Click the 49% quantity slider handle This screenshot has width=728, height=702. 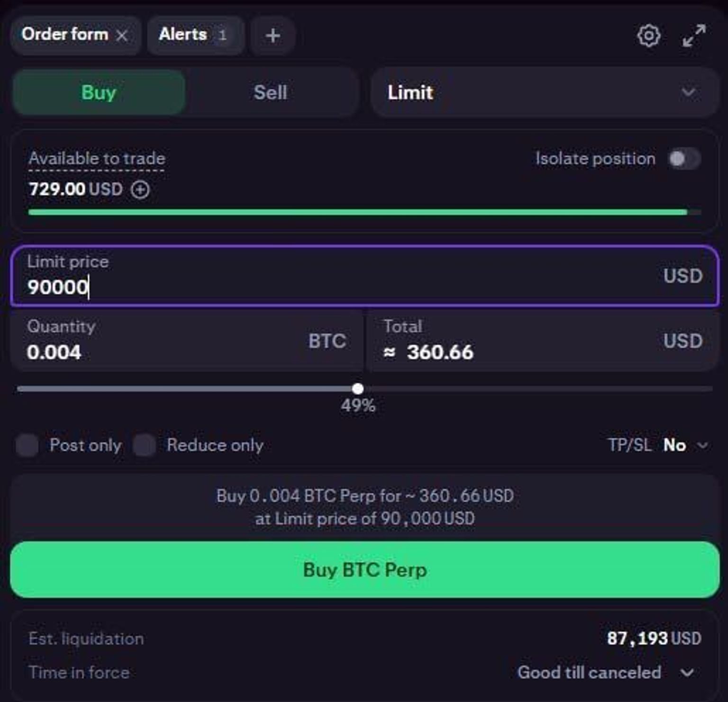coord(358,389)
